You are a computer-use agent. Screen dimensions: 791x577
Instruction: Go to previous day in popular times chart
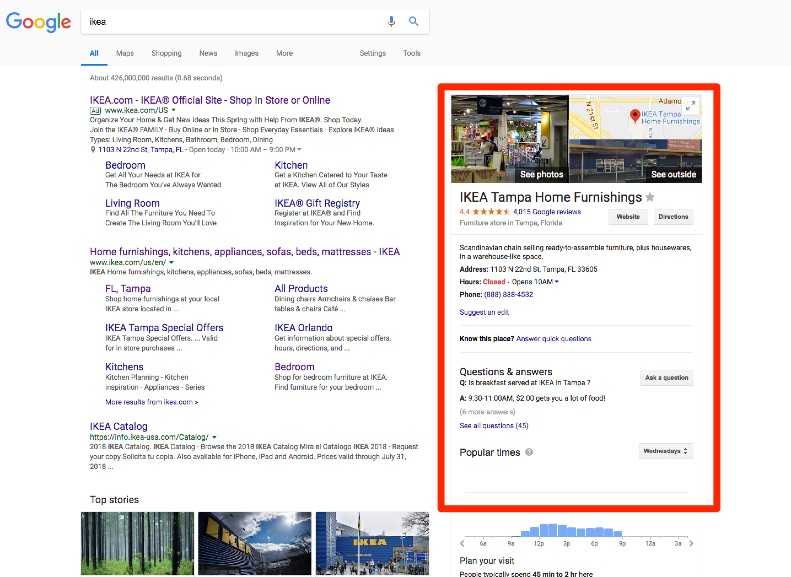[x=462, y=542]
